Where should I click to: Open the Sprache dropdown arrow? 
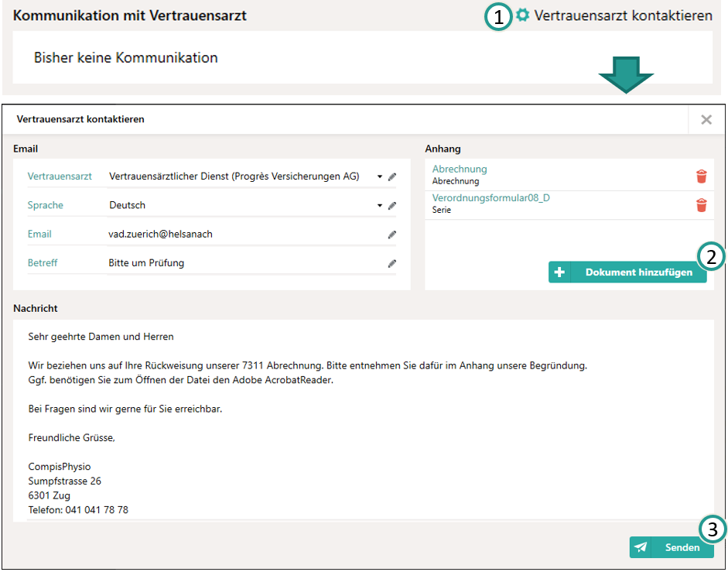tap(380, 206)
